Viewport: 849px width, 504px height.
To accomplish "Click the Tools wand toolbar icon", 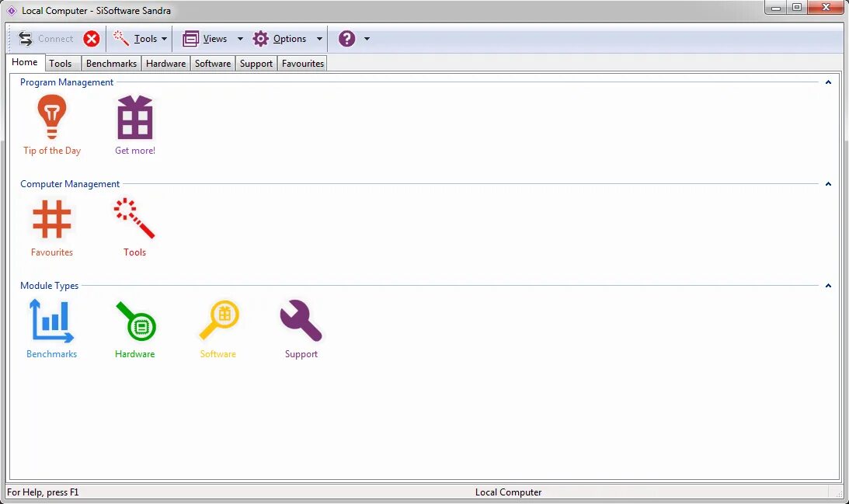I will click(120, 38).
